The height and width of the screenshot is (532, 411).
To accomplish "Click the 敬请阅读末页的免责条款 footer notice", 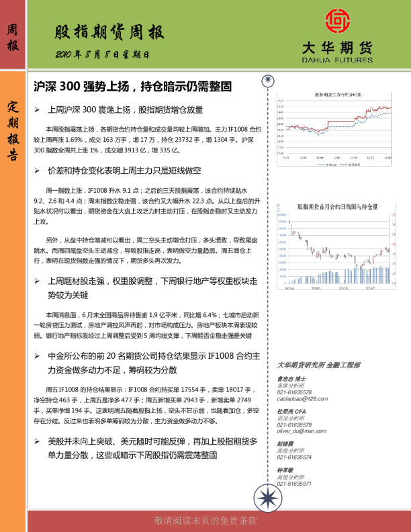I will [x=205, y=521].
